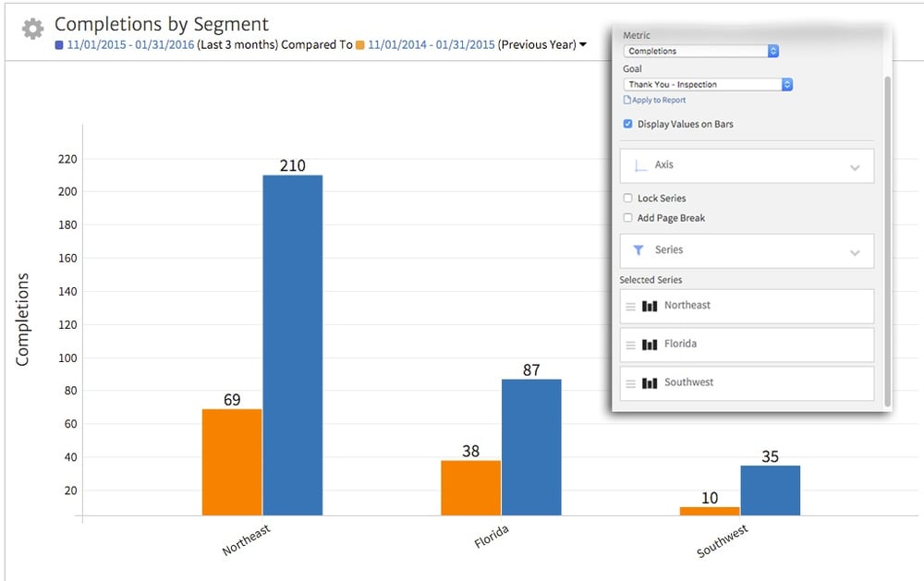Screen dimensions: 924x581
Task: Click the bar chart icon beside Northeast
Action: coord(649,305)
